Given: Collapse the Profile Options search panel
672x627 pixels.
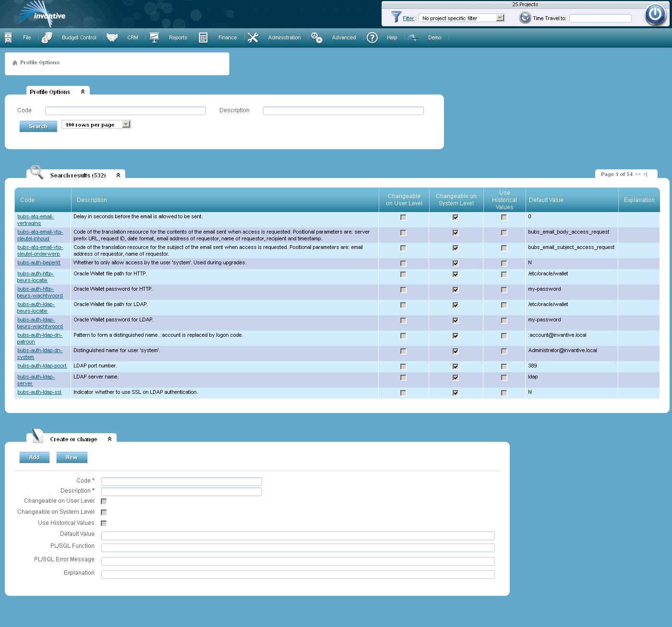Looking at the screenshot, I should click(x=83, y=92).
